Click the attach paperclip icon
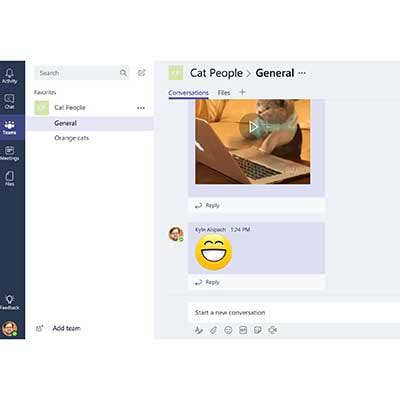This screenshot has height=400, width=400. click(213, 330)
